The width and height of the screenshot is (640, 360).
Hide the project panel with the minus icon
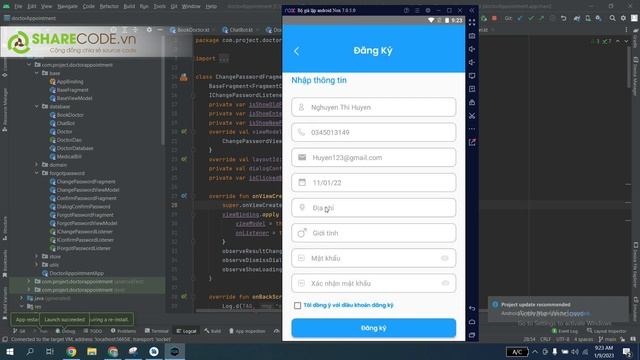point(160,30)
